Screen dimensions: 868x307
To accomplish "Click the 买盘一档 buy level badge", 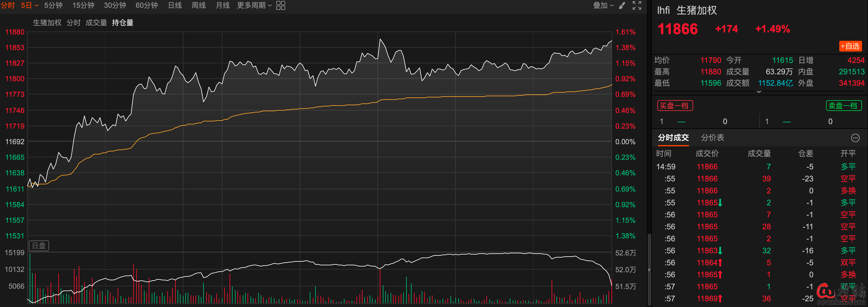I will point(675,106).
